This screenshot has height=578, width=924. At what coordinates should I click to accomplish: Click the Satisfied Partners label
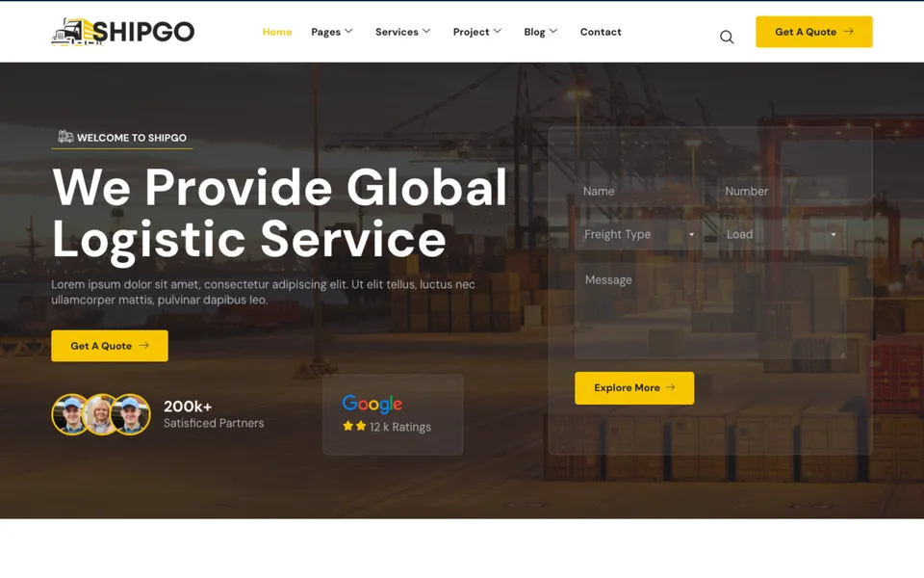(x=214, y=423)
